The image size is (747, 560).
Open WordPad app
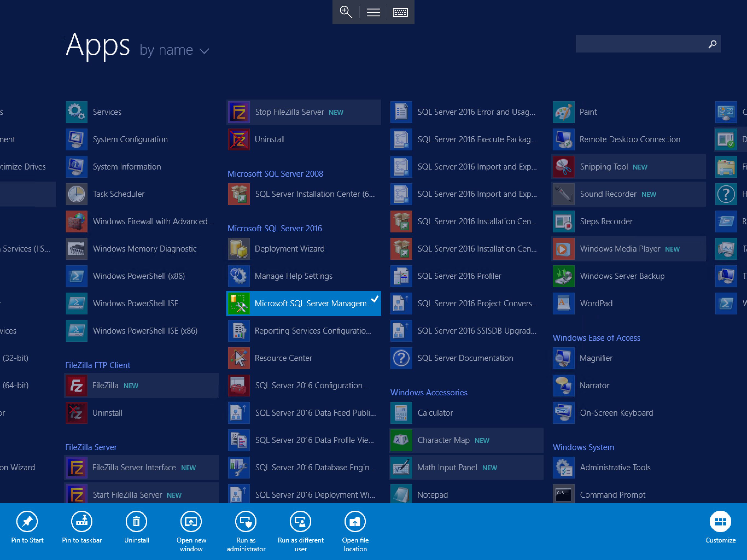click(628, 303)
